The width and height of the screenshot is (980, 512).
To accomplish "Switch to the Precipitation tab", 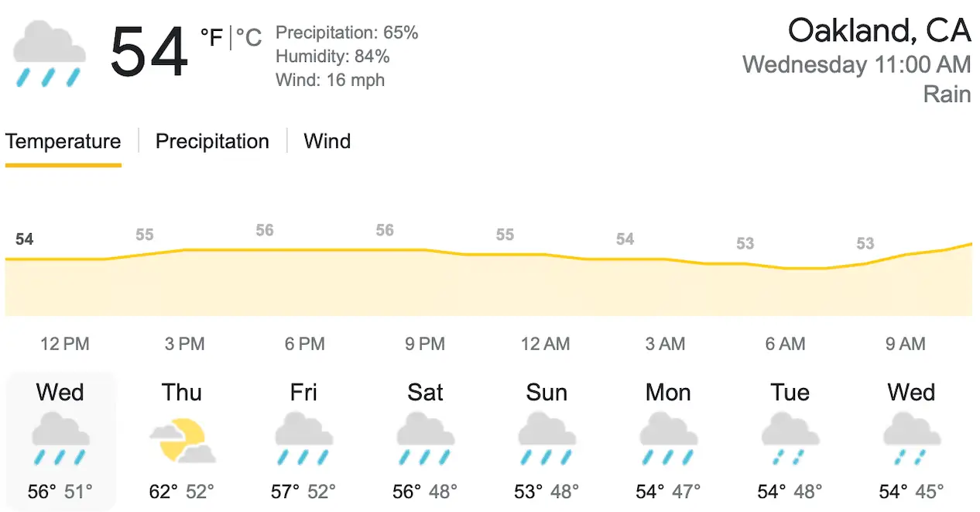I will 212,142.
